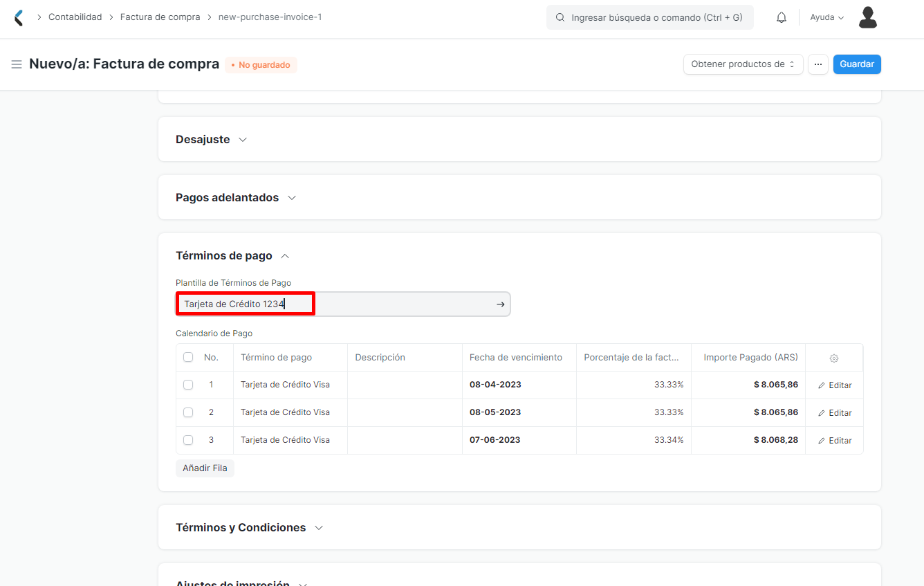Screen dimensions: 924x586
Task: Click the Añadir Fila button
Action: click(x=205, y=468)
